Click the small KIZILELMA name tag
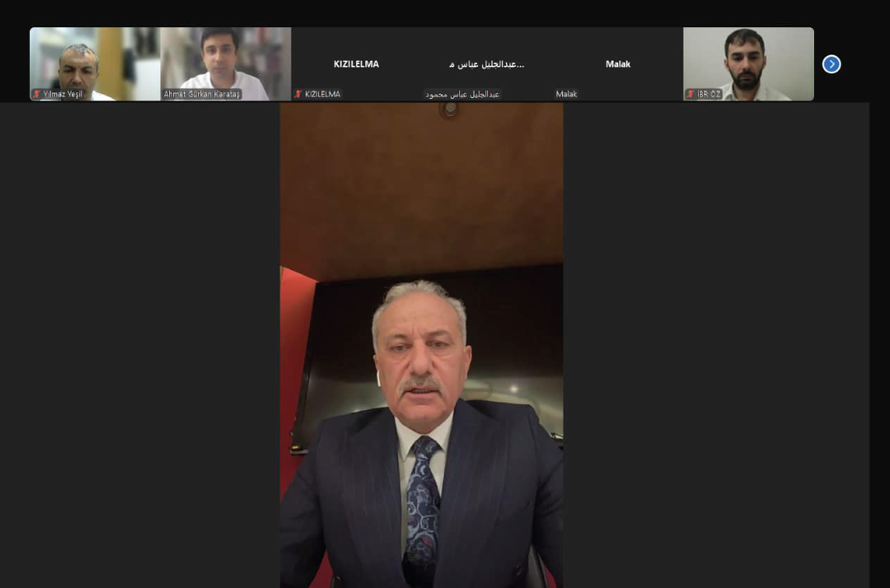890x588 pixels. click(x=322, y=95)
